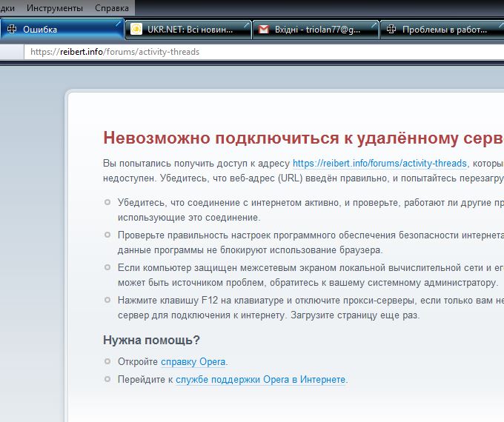Click the yellow UKR.NET favicon
The height and width of the screenshot is (422, 504).
click(x=136, y=30)
